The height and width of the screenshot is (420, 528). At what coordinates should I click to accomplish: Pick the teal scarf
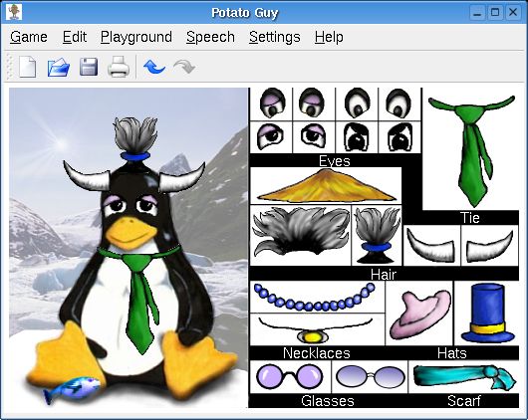coord(464,375)
